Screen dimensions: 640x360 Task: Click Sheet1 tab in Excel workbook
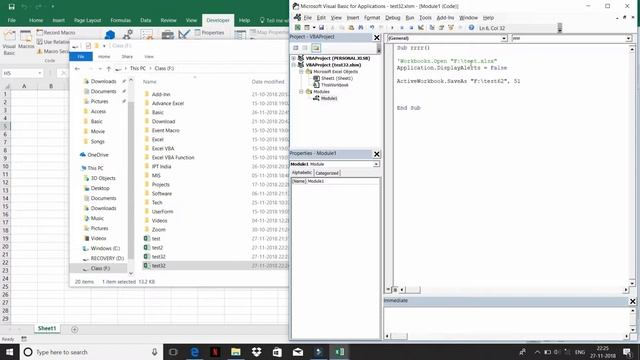(x=47, y=329)
